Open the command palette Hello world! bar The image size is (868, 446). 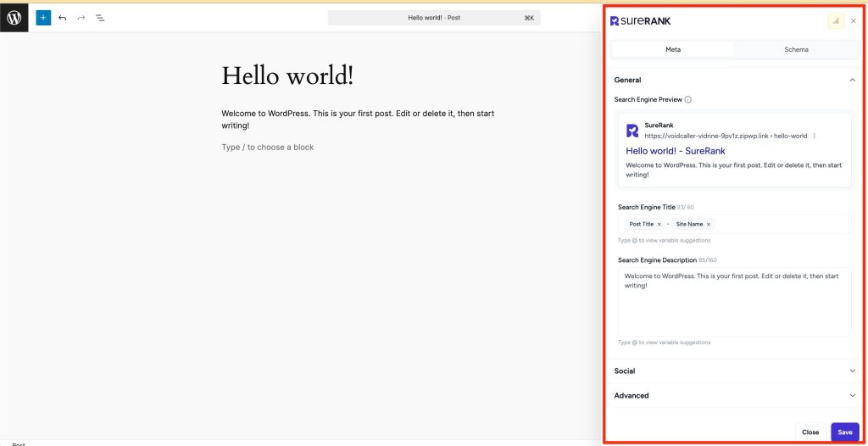[434, 18]
